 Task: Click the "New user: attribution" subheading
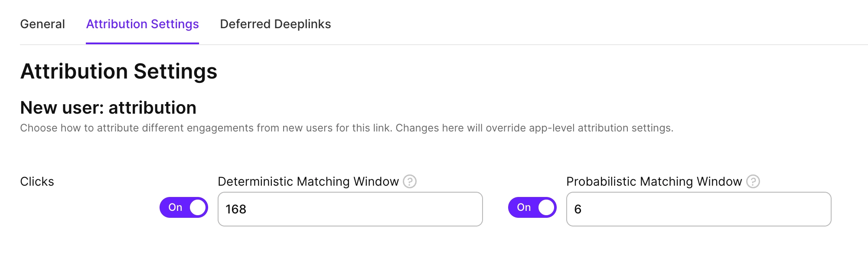[108, 108]
